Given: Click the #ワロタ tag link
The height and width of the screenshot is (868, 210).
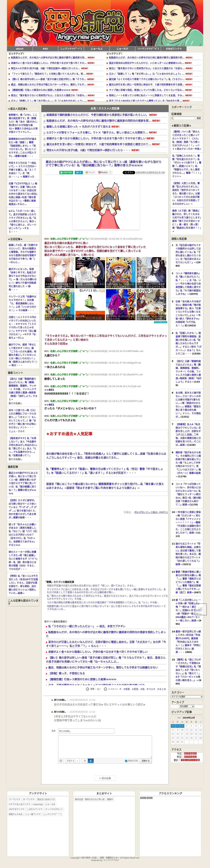Looking at the screenshot, I should (151, 689).
